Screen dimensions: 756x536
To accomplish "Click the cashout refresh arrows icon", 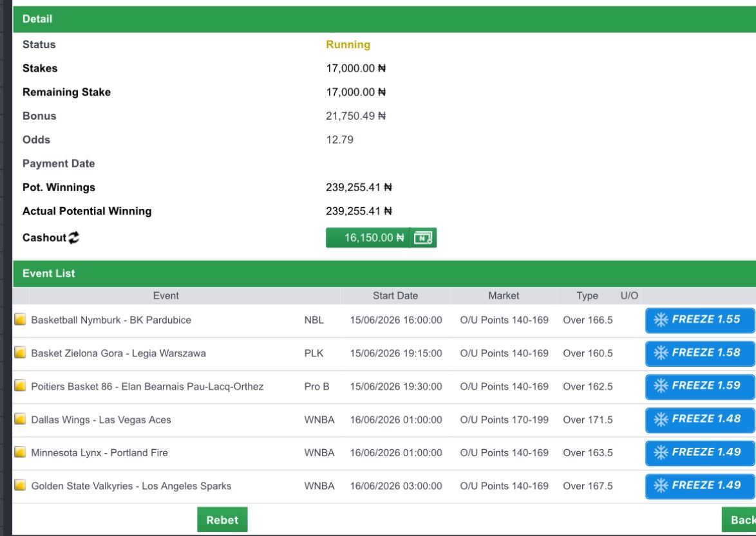I will tap(74, 237).
